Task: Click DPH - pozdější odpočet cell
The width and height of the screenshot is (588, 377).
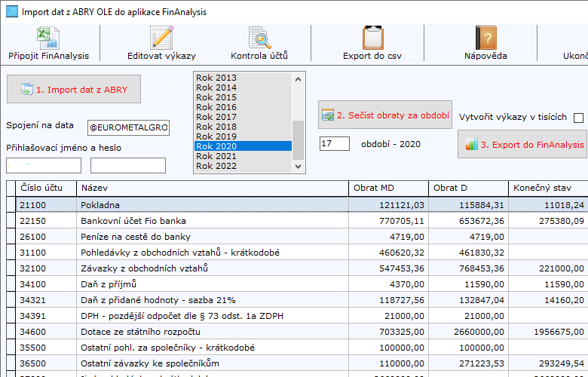Action: pyautogui.click(x=213, y=316)
